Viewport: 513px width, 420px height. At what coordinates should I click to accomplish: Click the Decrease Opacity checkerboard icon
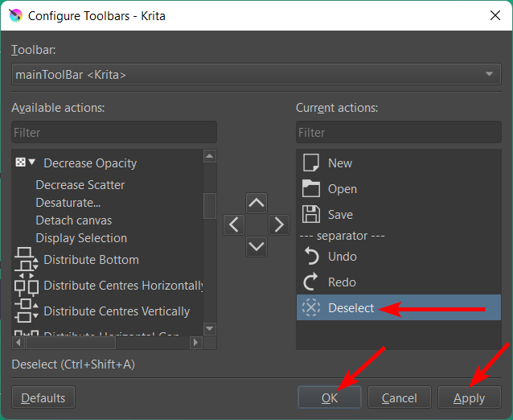click(21, 162)
